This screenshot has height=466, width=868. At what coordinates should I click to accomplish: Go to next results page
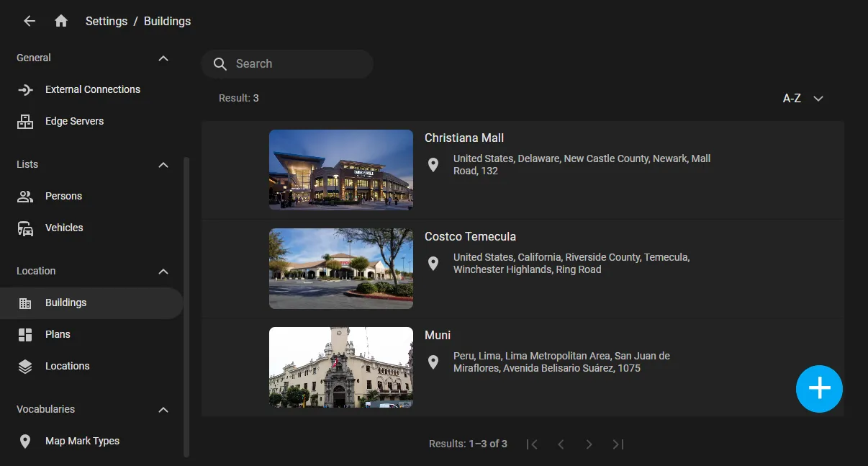589,444
